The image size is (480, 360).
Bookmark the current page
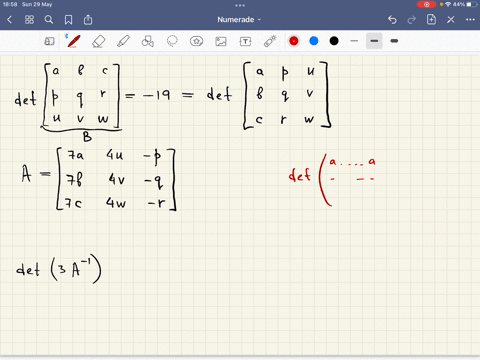pos(68,20)
